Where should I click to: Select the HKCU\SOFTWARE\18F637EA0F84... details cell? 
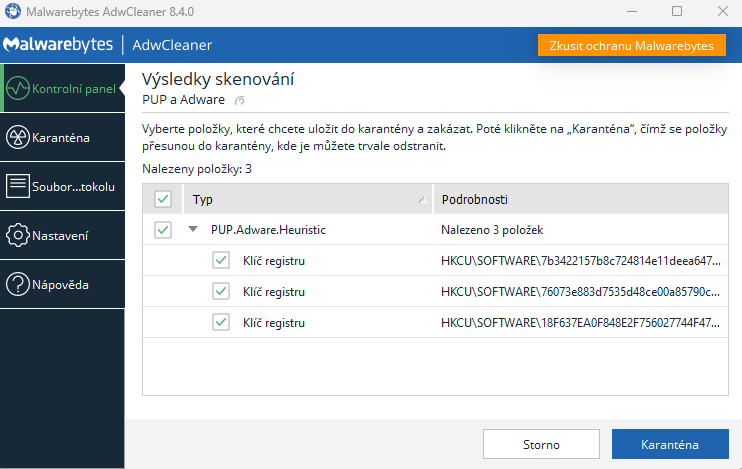click(581, 323)
